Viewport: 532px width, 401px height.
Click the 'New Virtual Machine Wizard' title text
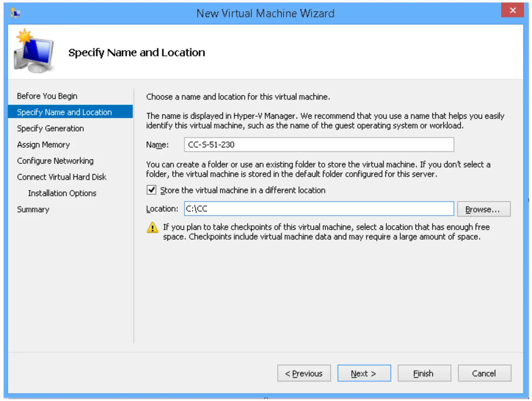pyautogui.click(x=265, y=13)
